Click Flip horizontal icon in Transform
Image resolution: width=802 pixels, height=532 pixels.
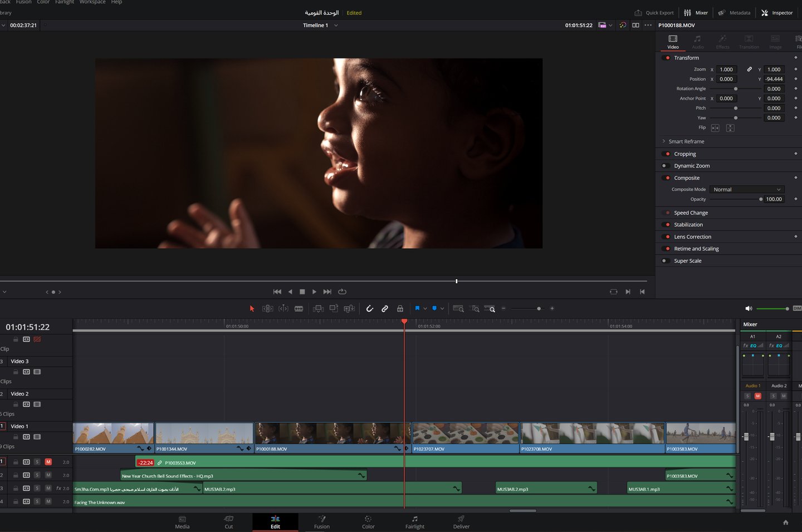715,128
